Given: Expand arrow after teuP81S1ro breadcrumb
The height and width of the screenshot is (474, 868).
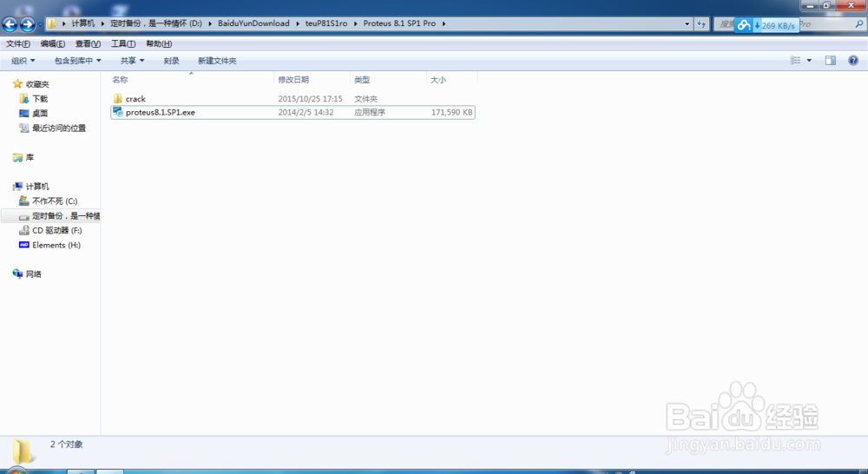Looking at the screenshot, I should pos(355,23).
